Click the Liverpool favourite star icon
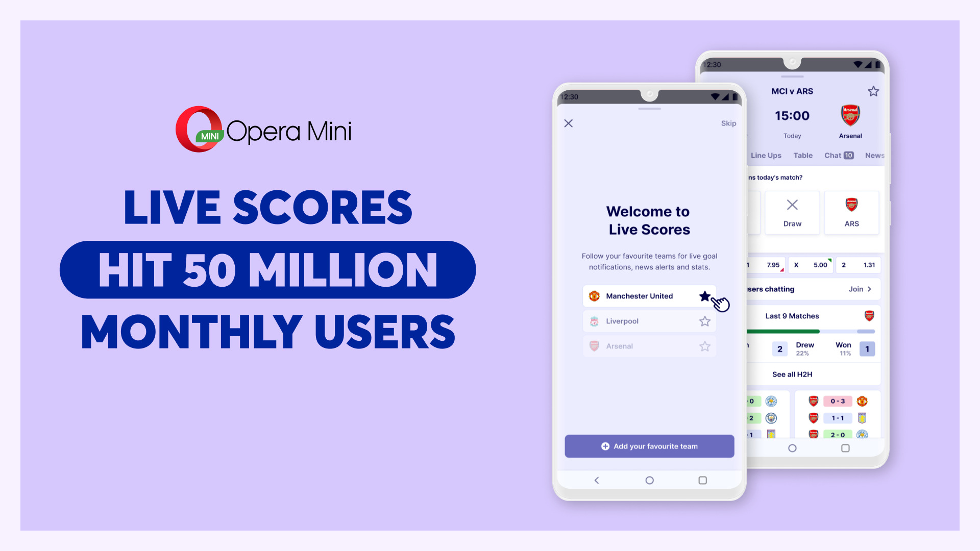 pos(704,321)
